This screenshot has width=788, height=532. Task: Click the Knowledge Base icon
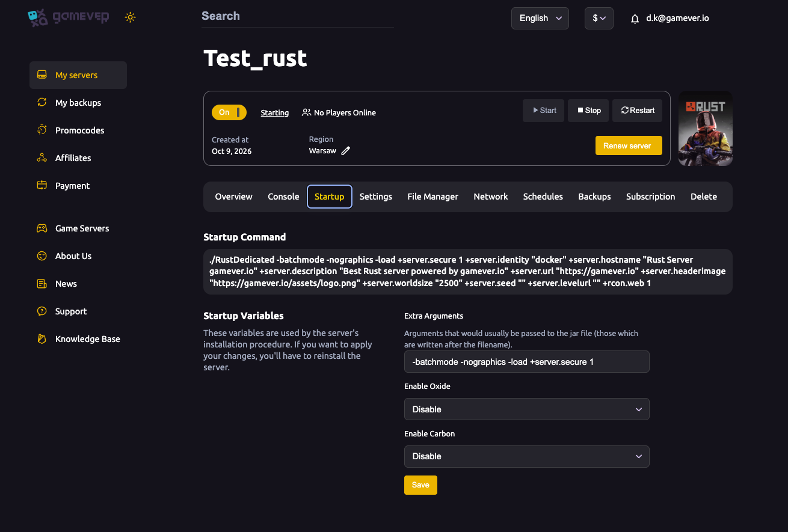pos(42,339)
